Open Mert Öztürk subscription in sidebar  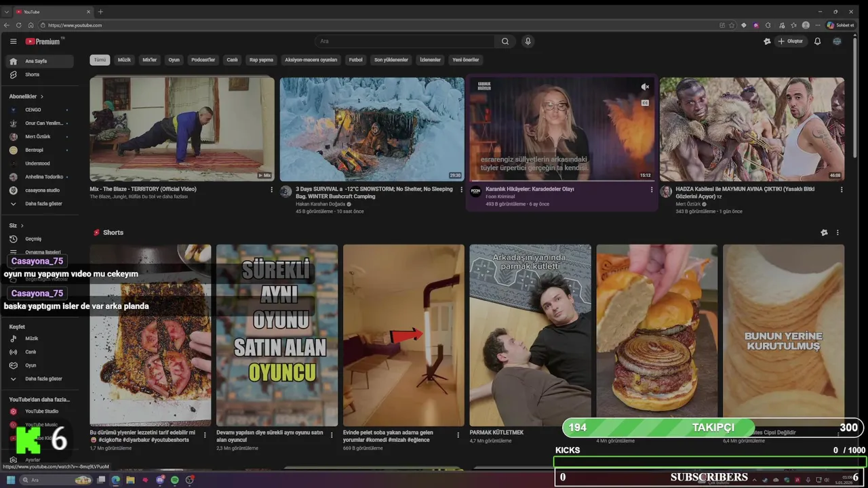click(x=40, y=136)
